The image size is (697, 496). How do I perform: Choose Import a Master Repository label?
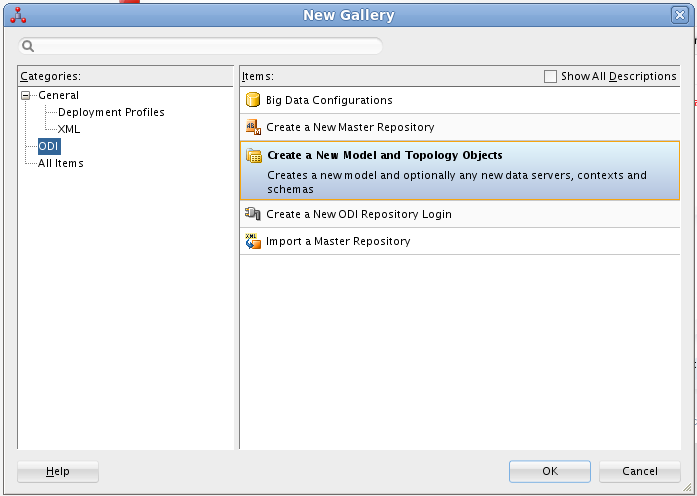[x=338, y=241]
